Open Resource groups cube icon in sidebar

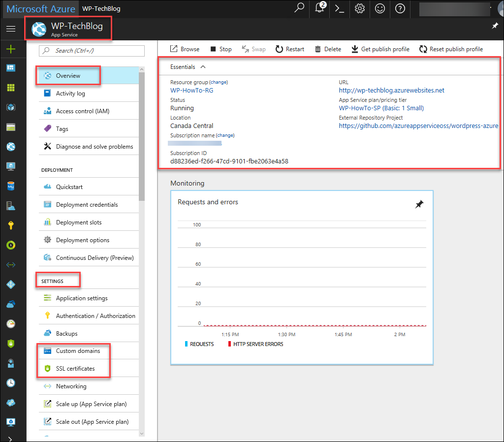pos(11,107)
